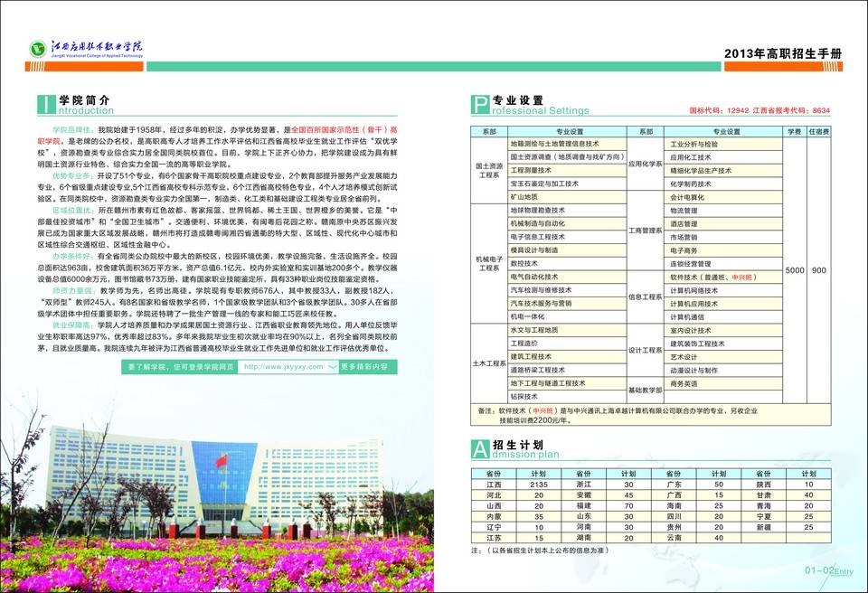Click the '机械电子工程系' department cell
Screen dimensions: 868x593
[489, 264]
